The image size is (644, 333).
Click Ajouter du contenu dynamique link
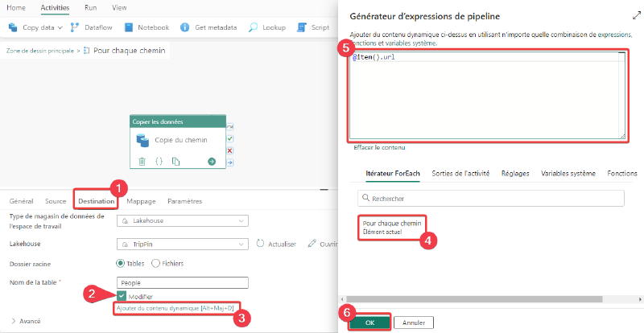pos(175,308)
